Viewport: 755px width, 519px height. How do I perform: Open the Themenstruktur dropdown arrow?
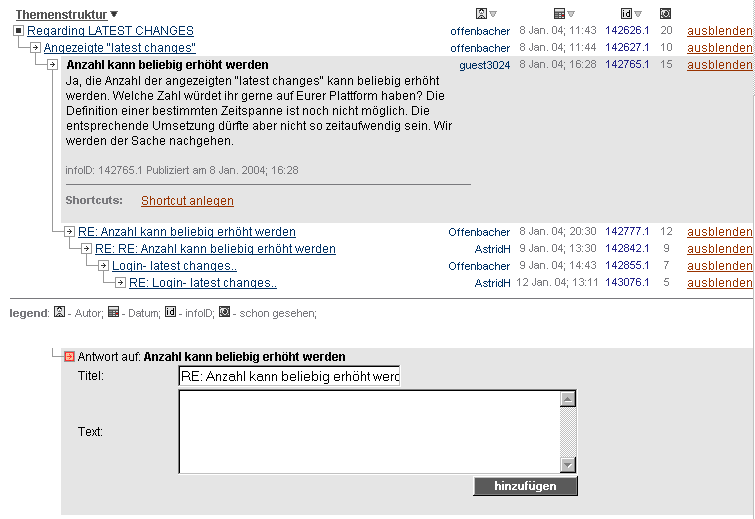tap(114, 15)
